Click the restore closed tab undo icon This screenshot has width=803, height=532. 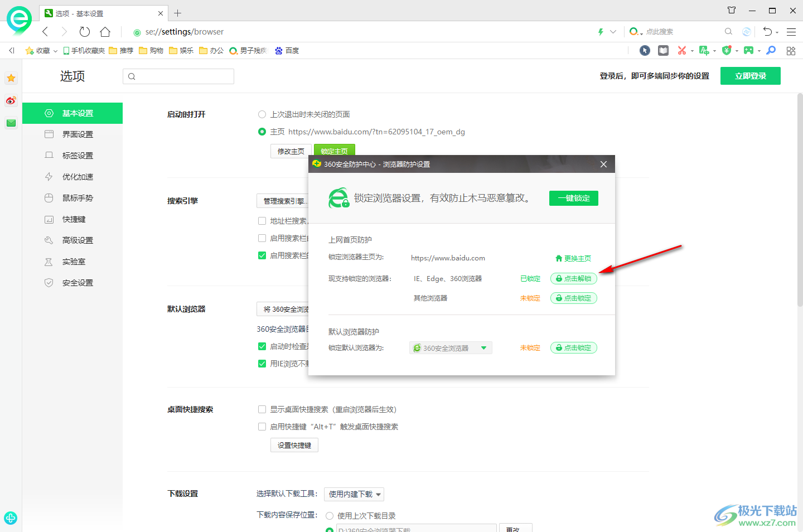pos(768,32)
